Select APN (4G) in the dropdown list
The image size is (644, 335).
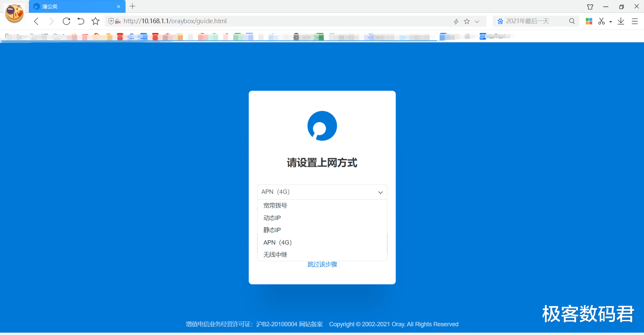(322, 243)
